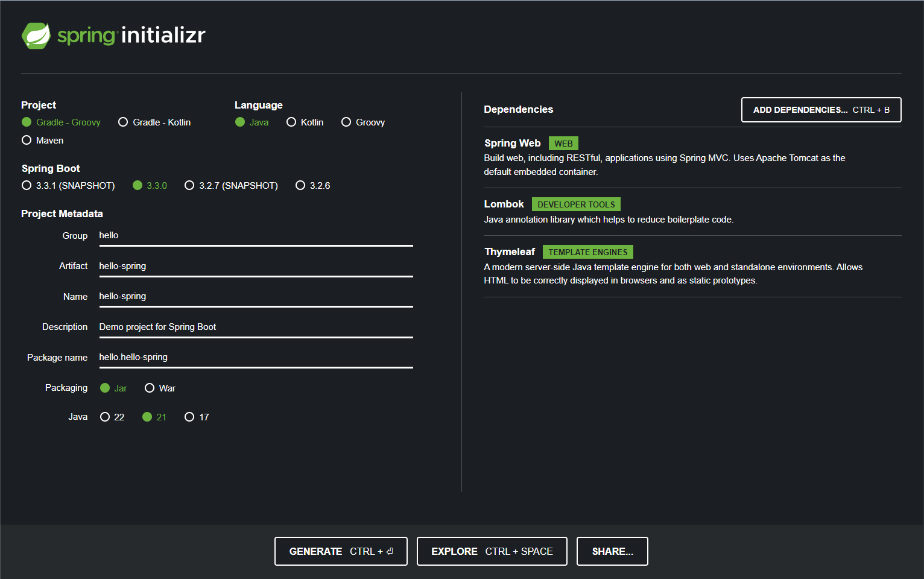924x579 pixels.
Task: Edit the Package name field
Action: coord(256,358)
